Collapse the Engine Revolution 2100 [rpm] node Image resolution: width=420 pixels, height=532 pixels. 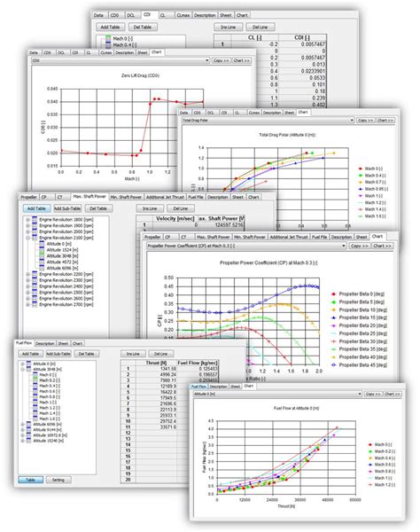27,238
